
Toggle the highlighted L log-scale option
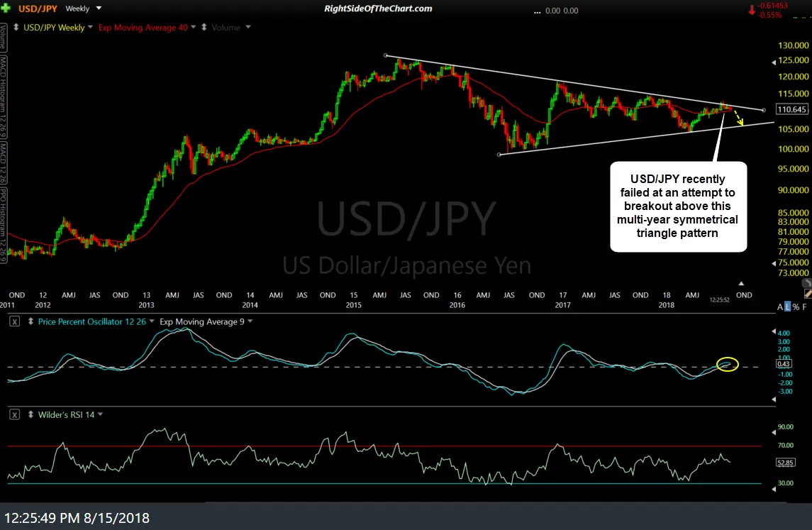[788, 307]
